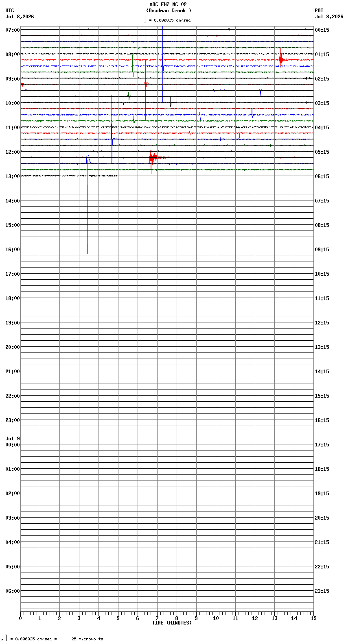
Task: Click the '06:00' UTC time label
Action: [13, 591]
